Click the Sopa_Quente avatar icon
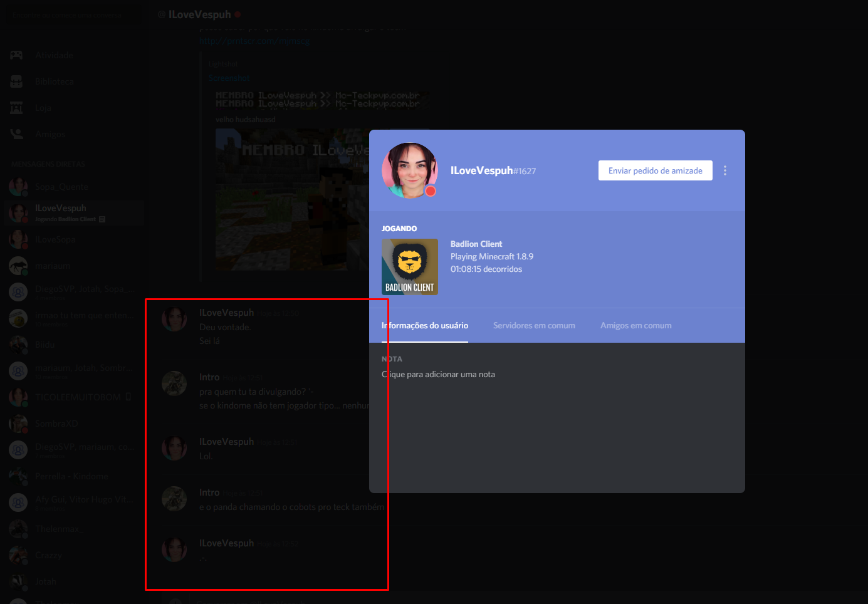This screenshot has height=604, width=868. coord(18,187)
